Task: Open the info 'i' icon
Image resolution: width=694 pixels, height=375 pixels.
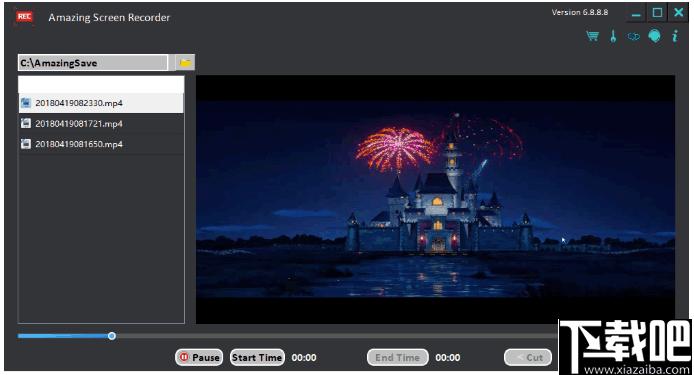Action: 675,36
